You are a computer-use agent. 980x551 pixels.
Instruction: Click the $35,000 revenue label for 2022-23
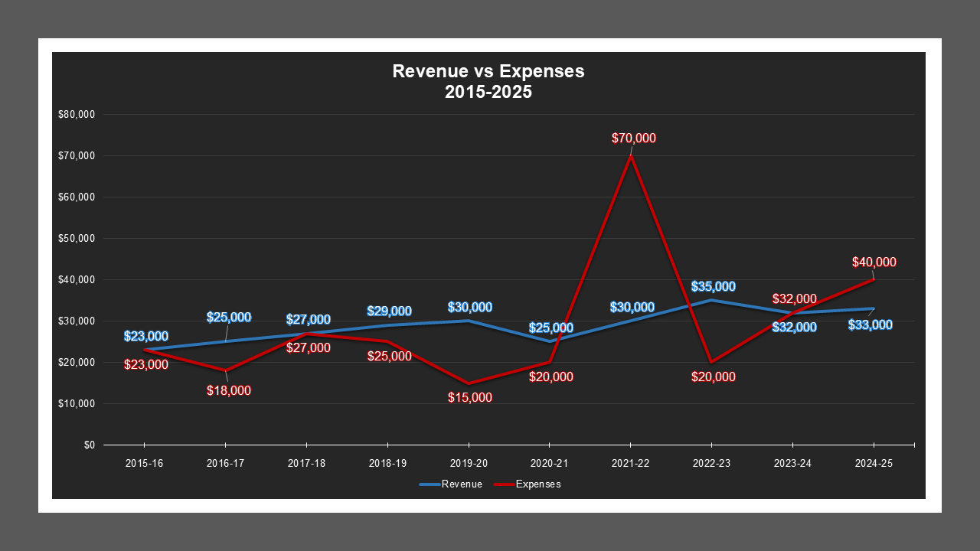coord(712,285)
